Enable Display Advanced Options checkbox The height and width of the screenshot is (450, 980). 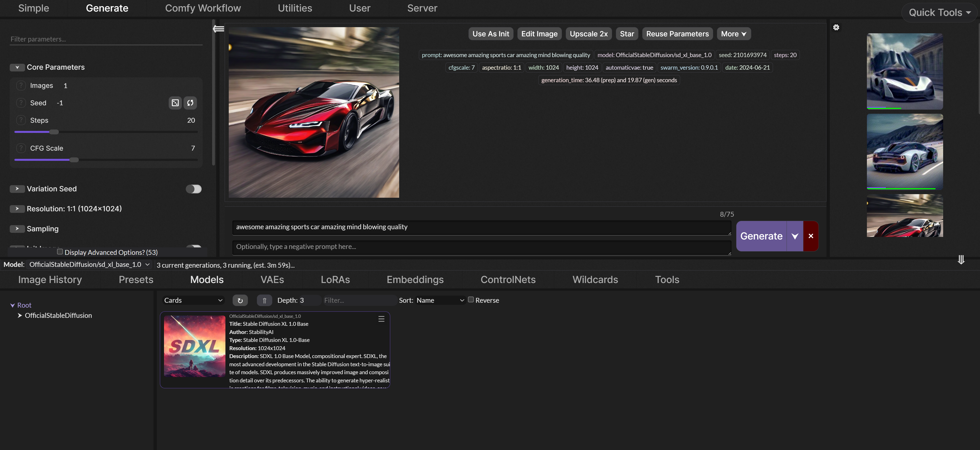click(x=60, y=252)
